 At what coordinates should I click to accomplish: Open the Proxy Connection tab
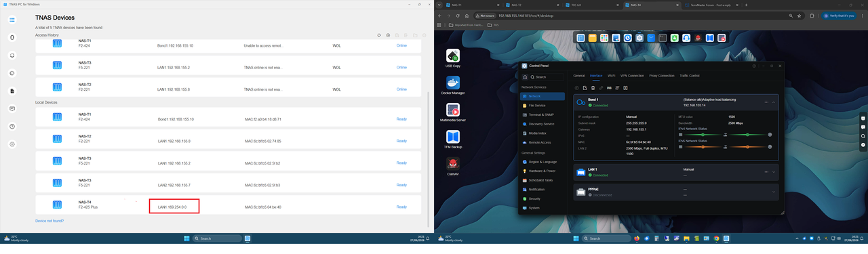pos(662,76)
